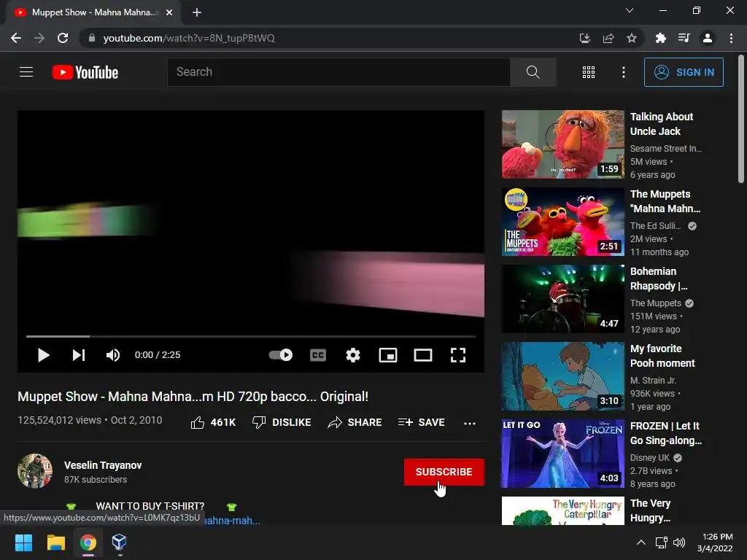The image size is (747, 560).
Task: Open Veselin Trayanov channel name link
Action: 103,465
